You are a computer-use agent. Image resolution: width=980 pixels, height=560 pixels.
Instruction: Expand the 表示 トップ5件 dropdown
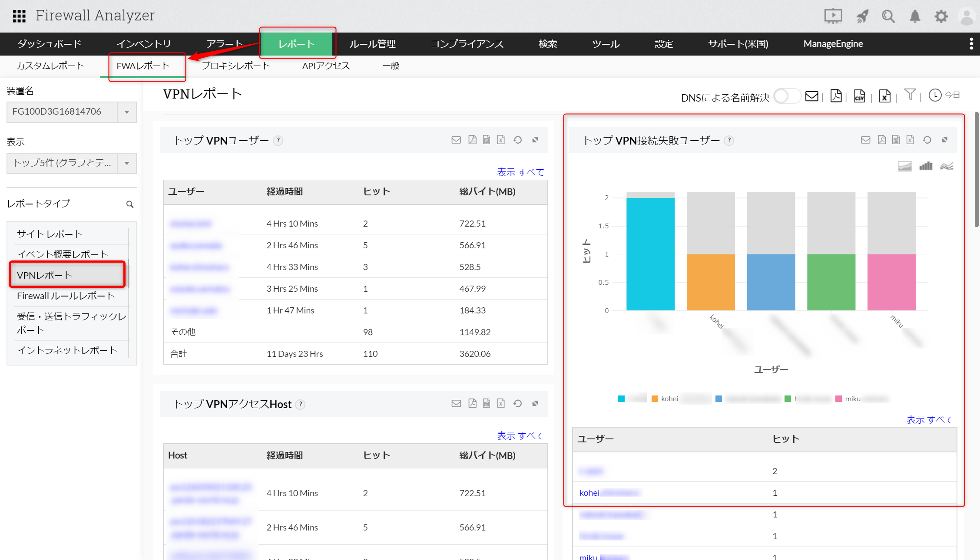127,163
